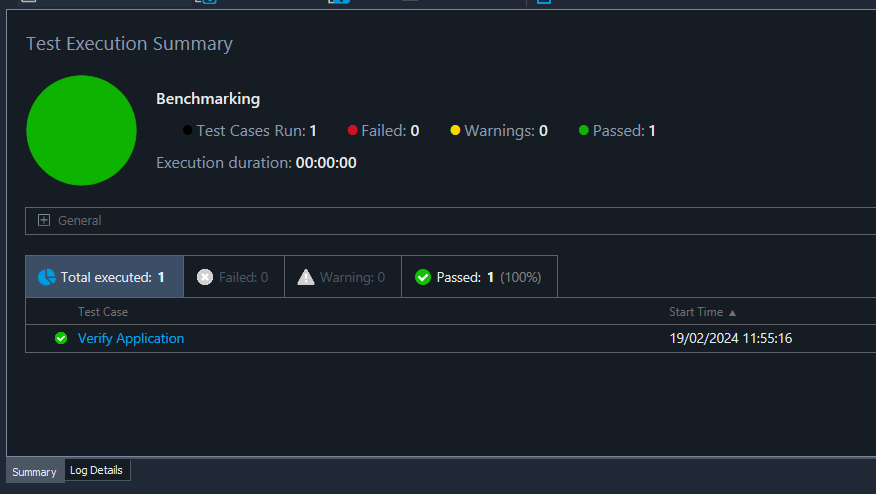Click the grey X icon on Failed tab
This screenshot has height=494, width=876.
(205, 277)
